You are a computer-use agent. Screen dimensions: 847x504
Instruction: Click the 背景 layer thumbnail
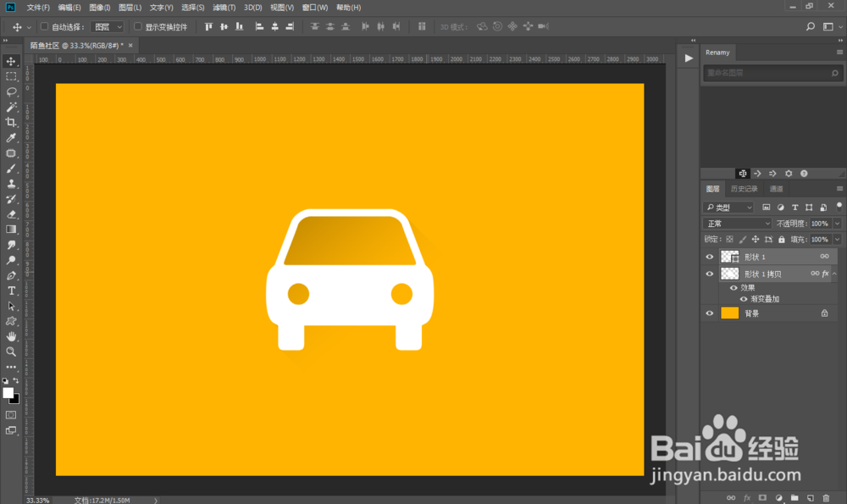pyautogui.click(x=730, y=313)
